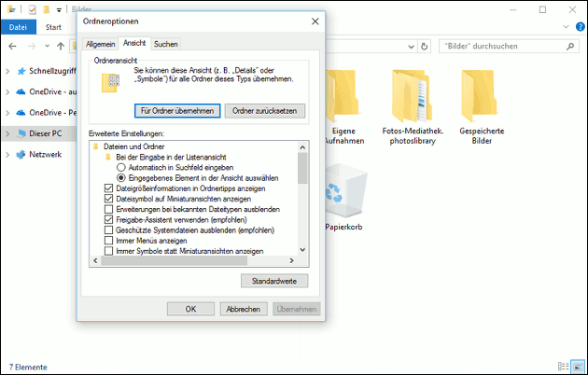Uncheck Dateisymbol auf Miniaturansichten anzeigen
The width and height of the screenshot is (588, 375).
pyautogui.click(x=109, y=199)
